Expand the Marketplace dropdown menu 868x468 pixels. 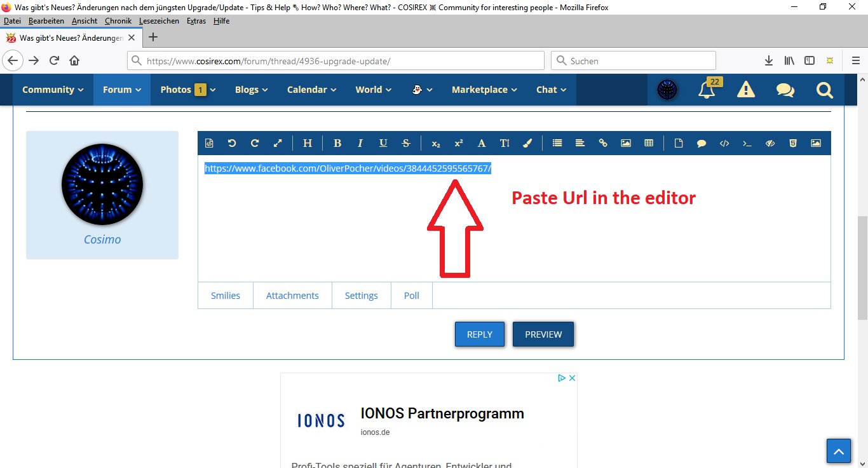484,90
